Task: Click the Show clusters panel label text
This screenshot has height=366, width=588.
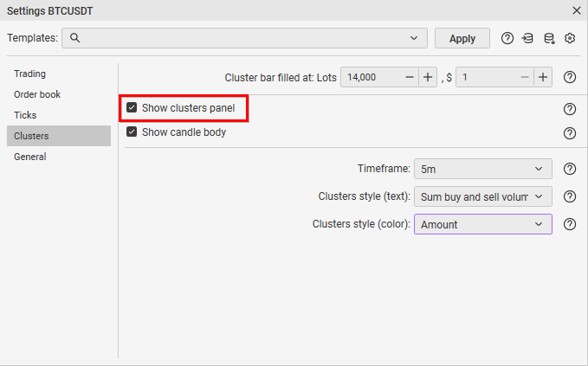Action: 188,108
